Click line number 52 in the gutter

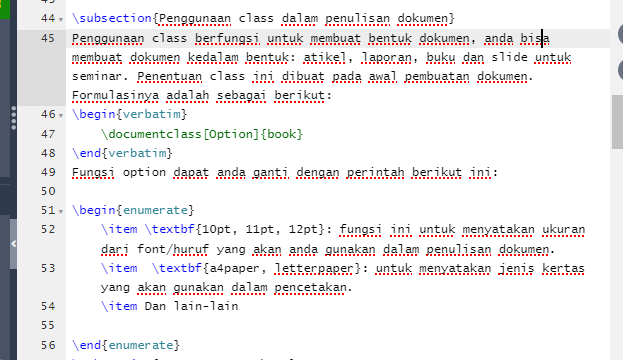[48, 230]
